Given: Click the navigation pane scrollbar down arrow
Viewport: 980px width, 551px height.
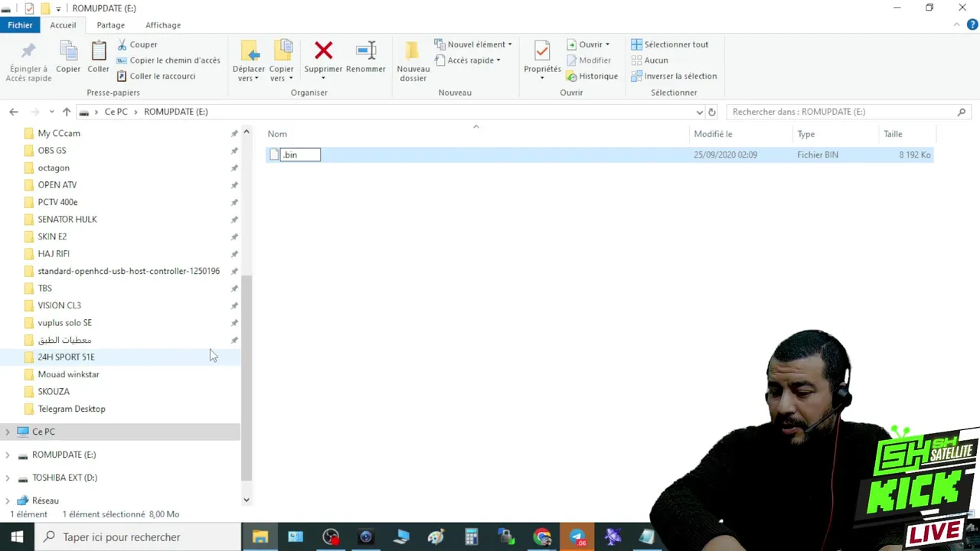Looking at the screenshot, I should (x=247, y=500).
